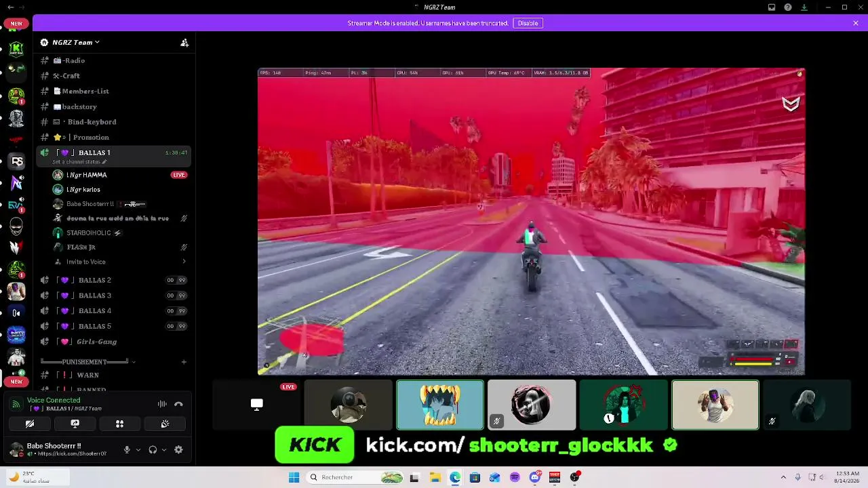Disable Streamer Mode in the banner
The width and height of the screenshot is (868, 488).
(x=528, y=23)
